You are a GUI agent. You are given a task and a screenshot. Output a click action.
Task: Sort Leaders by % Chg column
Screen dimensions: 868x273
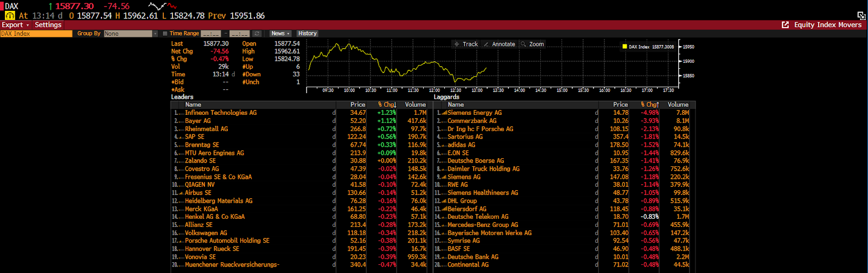point(387,105)
